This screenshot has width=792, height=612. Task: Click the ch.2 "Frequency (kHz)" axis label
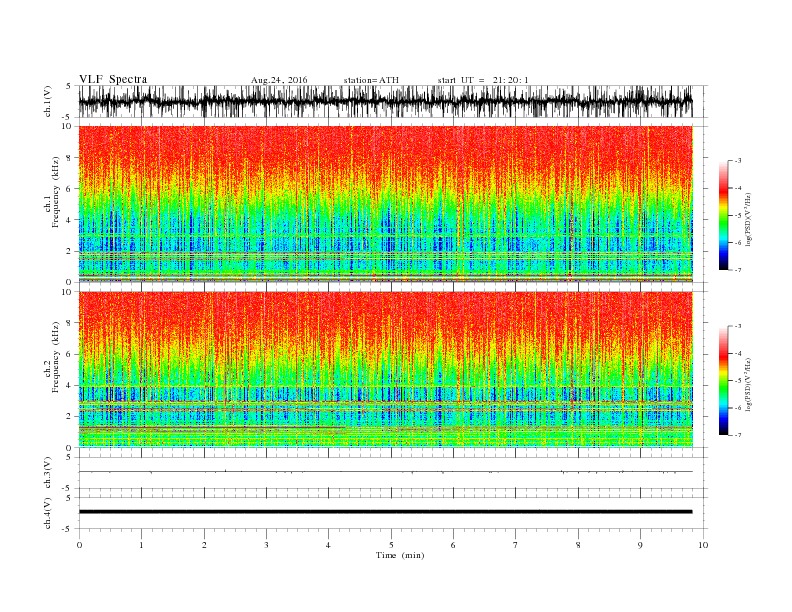[x=56, y=358]
